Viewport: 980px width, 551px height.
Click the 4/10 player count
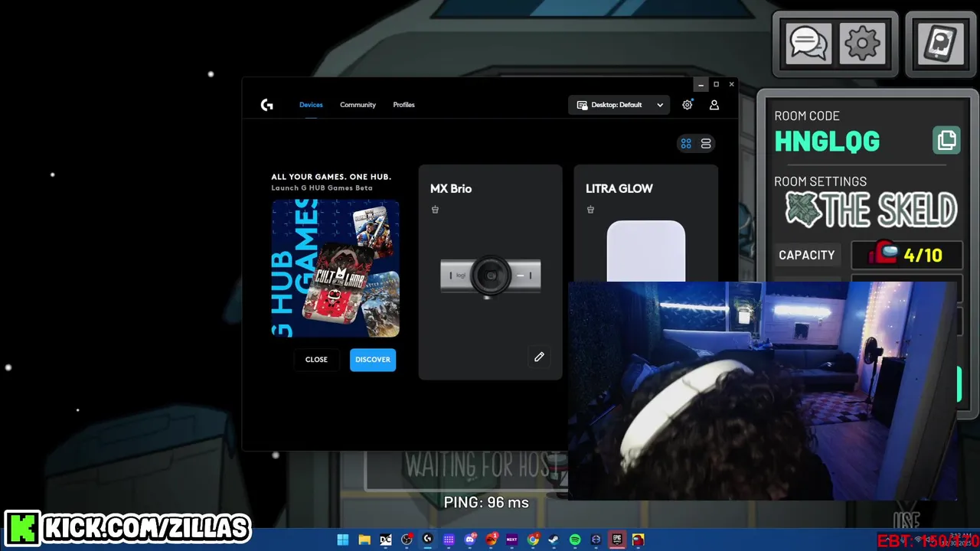coord(923,255)
